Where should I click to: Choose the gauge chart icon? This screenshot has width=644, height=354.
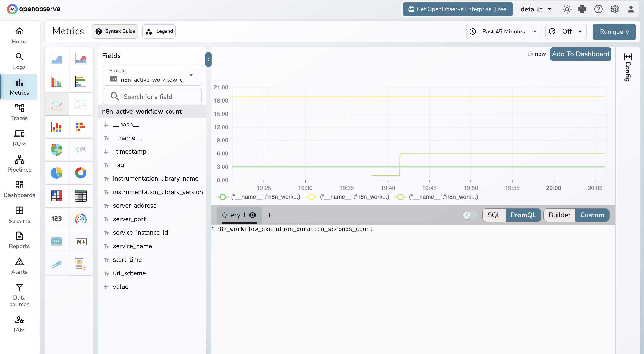click(80, 219)
